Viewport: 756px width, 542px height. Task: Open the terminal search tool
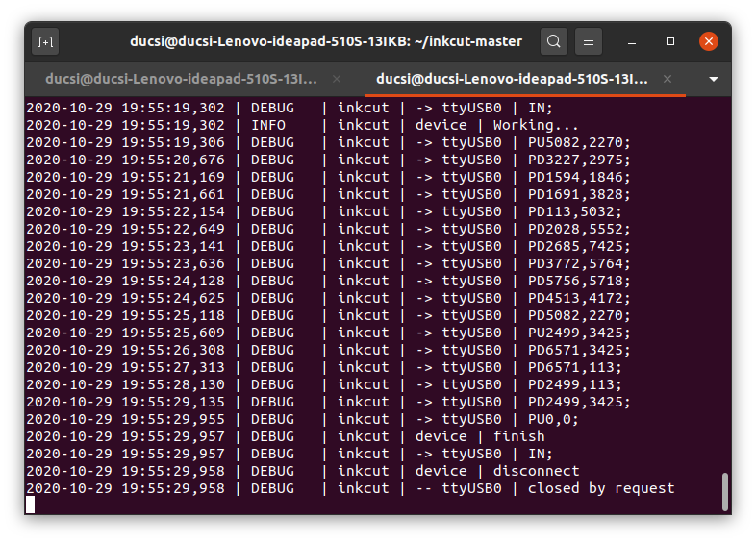pyautogui.click(x=554, y=41)
